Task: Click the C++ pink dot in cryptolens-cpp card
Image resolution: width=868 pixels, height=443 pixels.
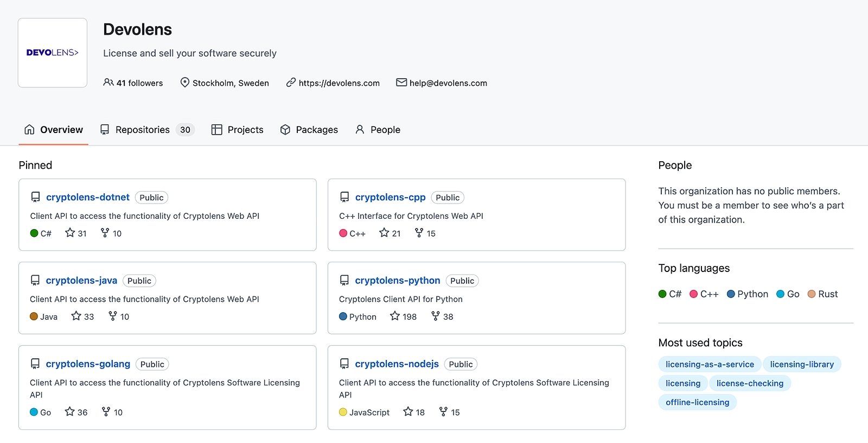Action: [x=343, y=233]
